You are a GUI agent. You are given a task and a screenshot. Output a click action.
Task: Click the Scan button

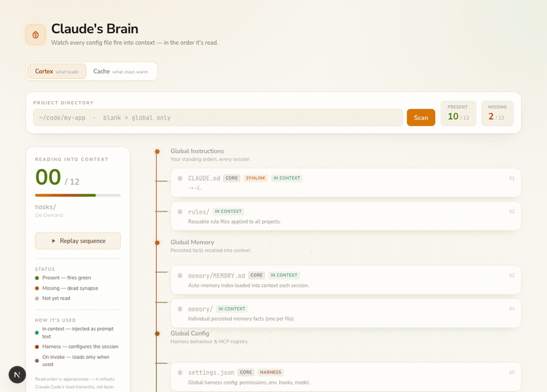(420, 118)
